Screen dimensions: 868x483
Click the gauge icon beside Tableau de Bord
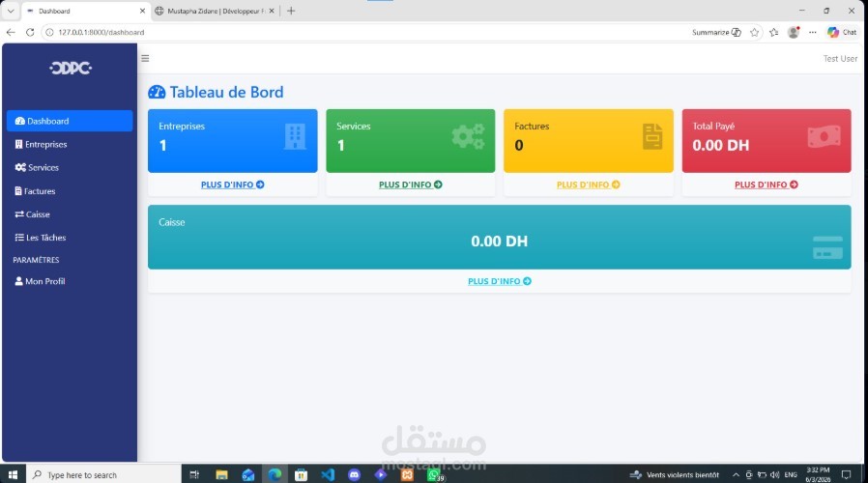click(157, 92)
